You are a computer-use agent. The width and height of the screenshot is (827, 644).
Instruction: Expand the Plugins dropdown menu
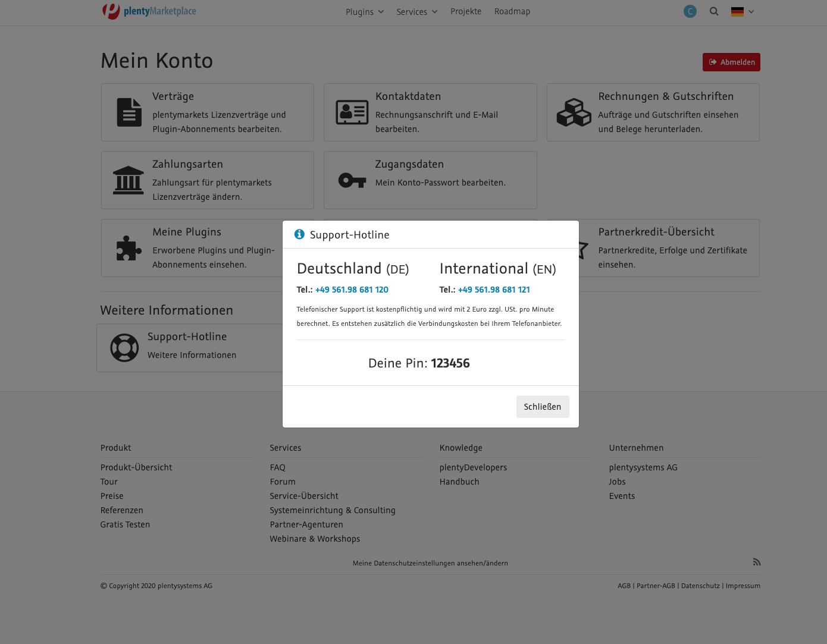click(x=365, y=12)
